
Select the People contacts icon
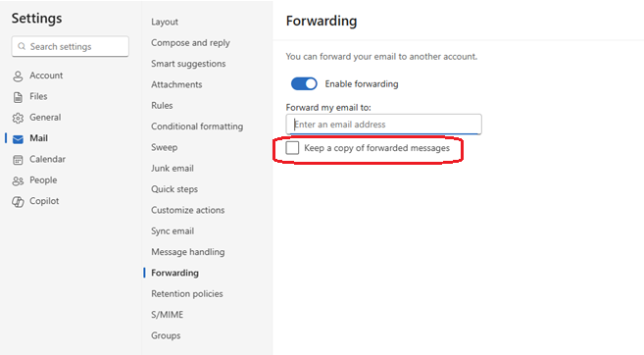click(18, 180)
